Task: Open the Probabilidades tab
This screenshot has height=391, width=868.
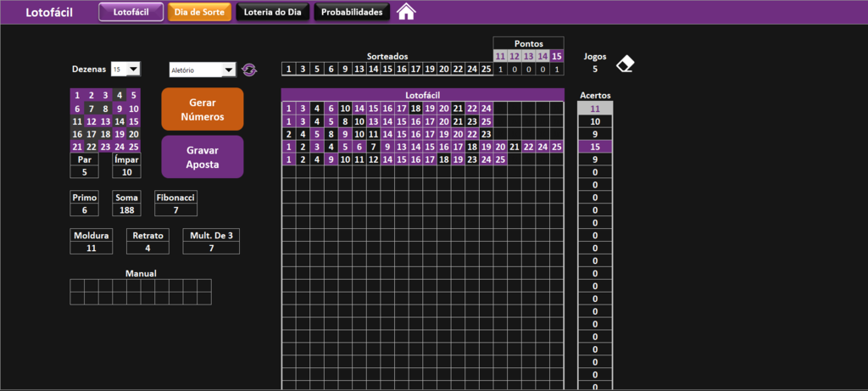Action: tap(352, 12)
